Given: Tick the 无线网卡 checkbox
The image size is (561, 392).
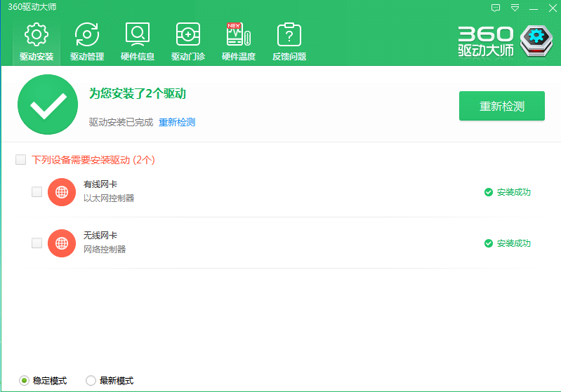Looking at the screenshot, I should coord(37,243).
